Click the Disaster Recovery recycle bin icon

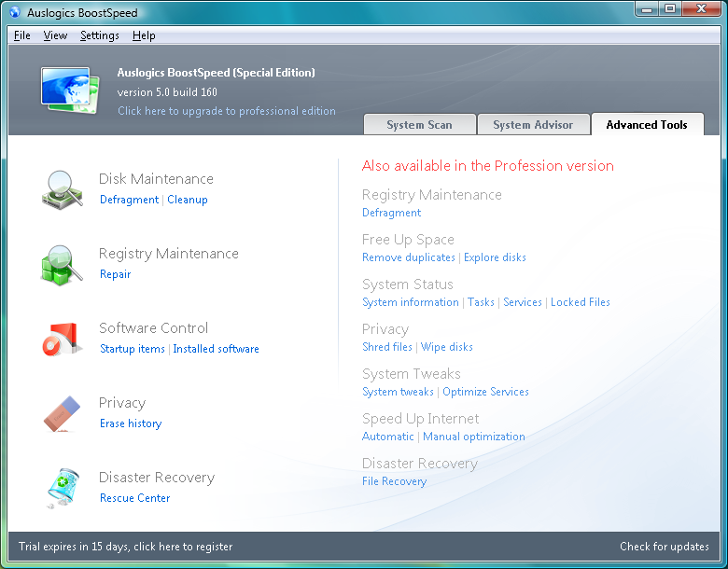(63, 487)
